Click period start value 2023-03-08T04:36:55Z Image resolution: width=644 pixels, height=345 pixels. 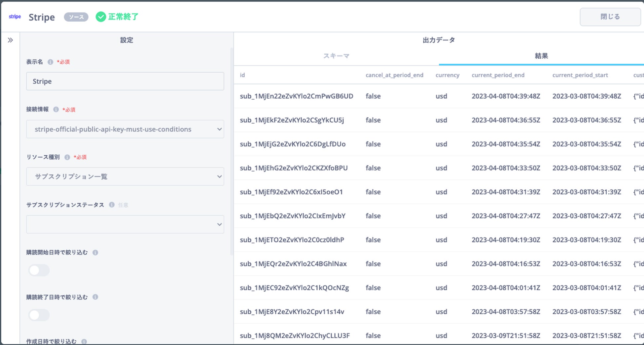pyautogui.click(x=587, y=120)
